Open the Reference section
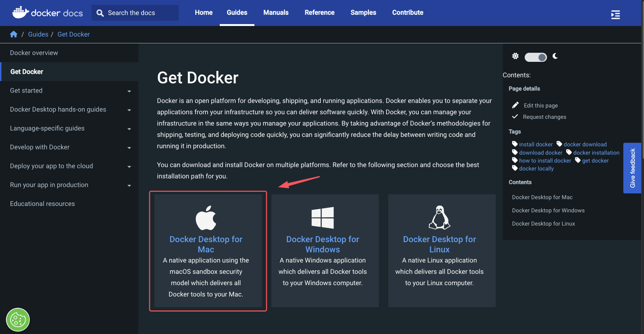Screen dimensions: 644x334 (x=319, y=13)
